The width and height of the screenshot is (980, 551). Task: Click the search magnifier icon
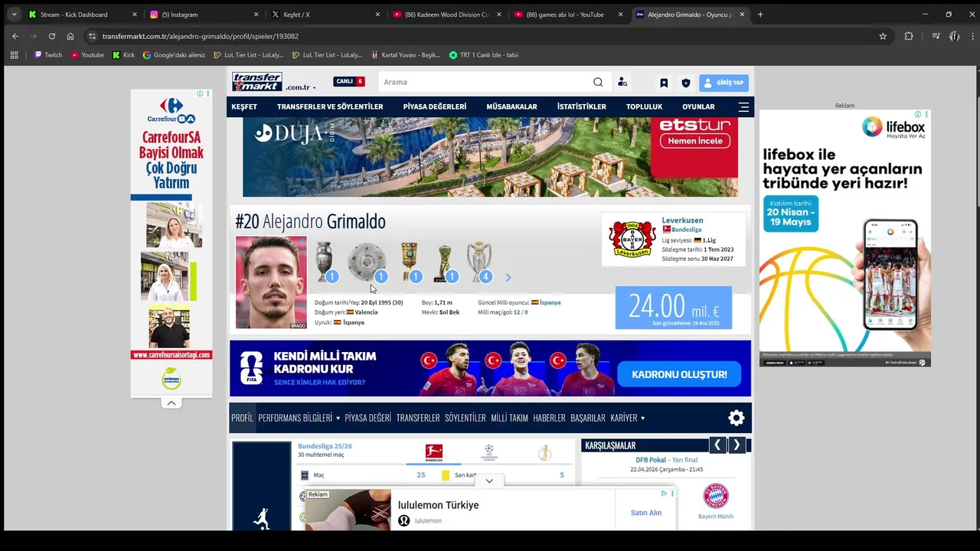pos(598,83)
